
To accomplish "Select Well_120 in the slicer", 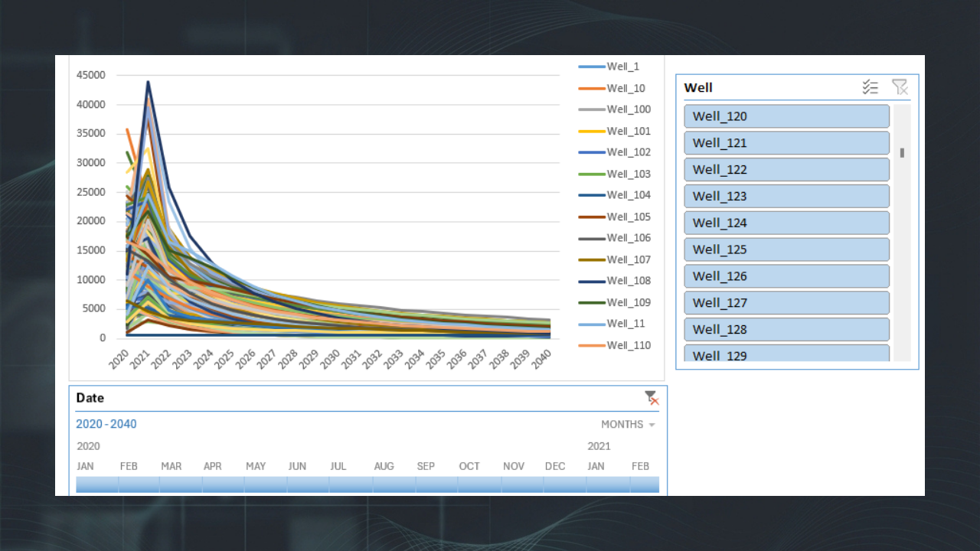I will click(787, 116).
